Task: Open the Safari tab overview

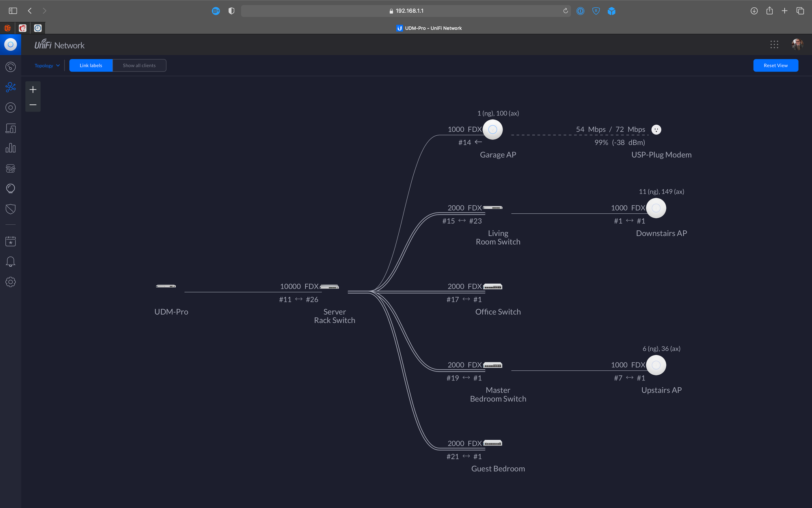Action: coord(800,11)
